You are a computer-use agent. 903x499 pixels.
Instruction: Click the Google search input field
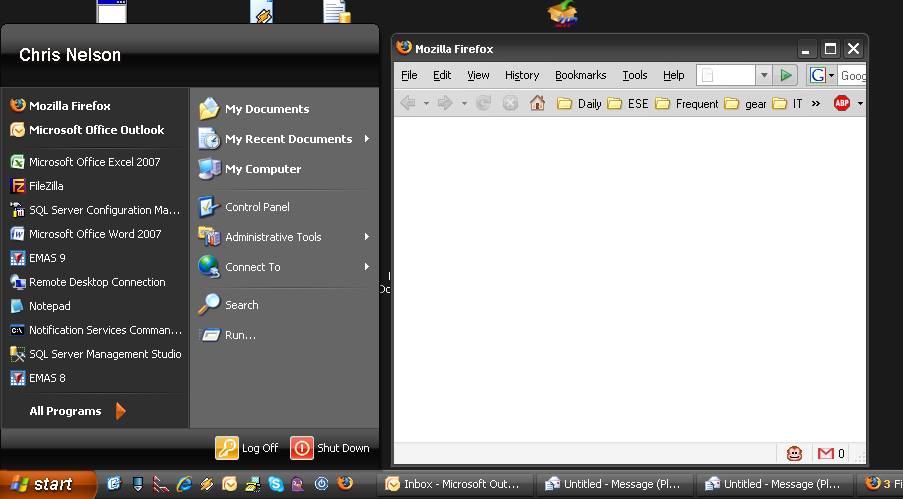(852, 75)
